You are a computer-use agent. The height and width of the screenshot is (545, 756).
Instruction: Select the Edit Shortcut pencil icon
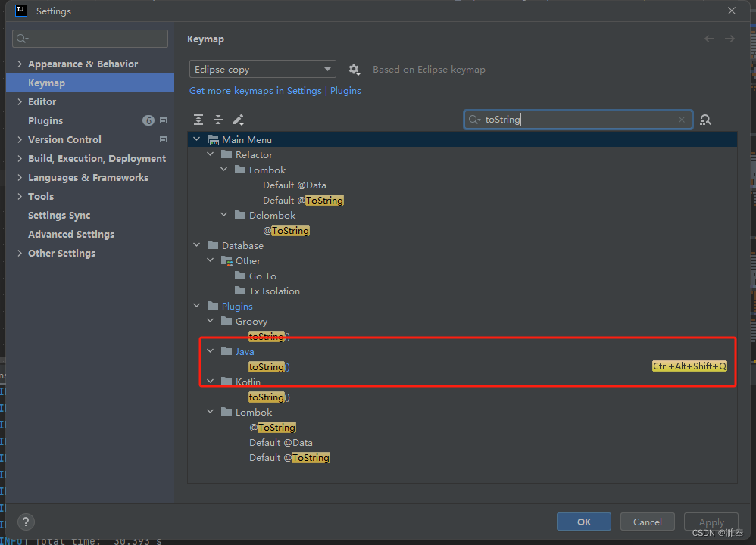(x=237, y=119)
